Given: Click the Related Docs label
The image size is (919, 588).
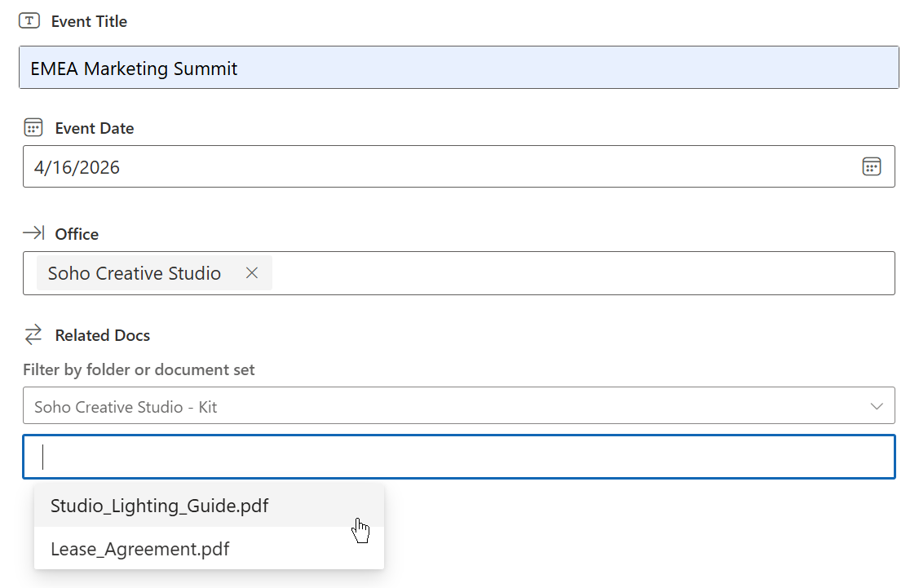Looking at the screenshot, I should 103,335.
